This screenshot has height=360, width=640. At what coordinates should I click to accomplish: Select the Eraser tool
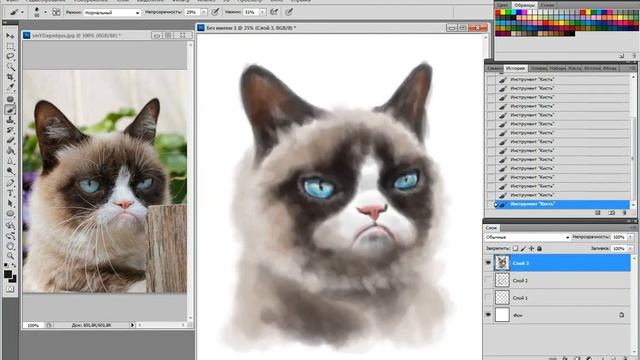click(x=10, y=140)
